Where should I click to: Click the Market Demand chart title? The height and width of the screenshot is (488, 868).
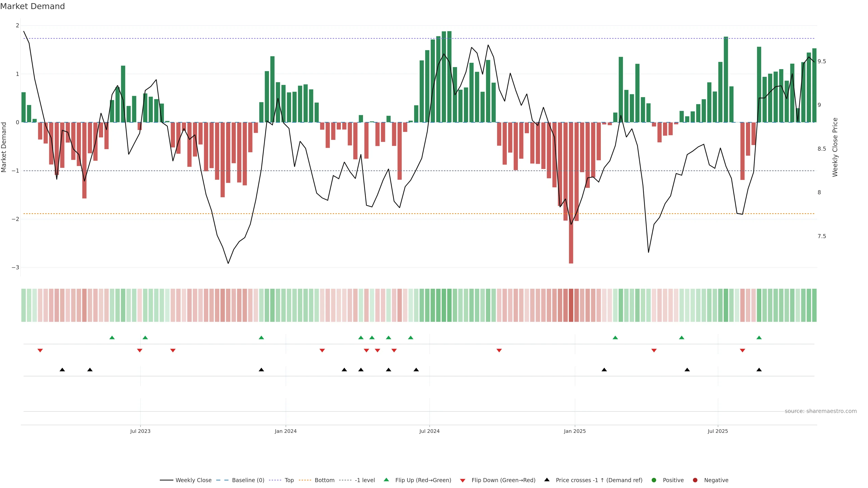tap(32, 6)
